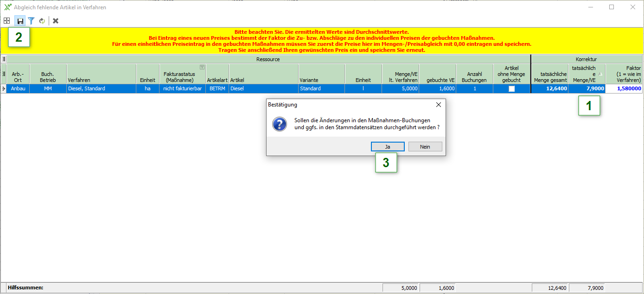This screenshot has width=644, height=294.
Task: Open the column chooser beside Arb.-Ort header
Action: (x=4, y=74)
